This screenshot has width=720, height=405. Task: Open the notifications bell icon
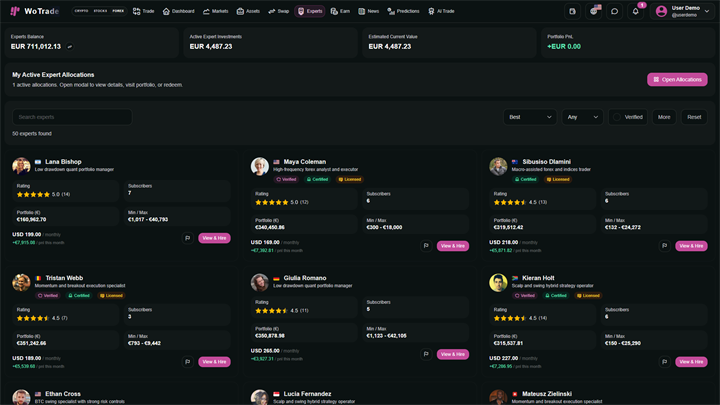[x=636, y=11]
